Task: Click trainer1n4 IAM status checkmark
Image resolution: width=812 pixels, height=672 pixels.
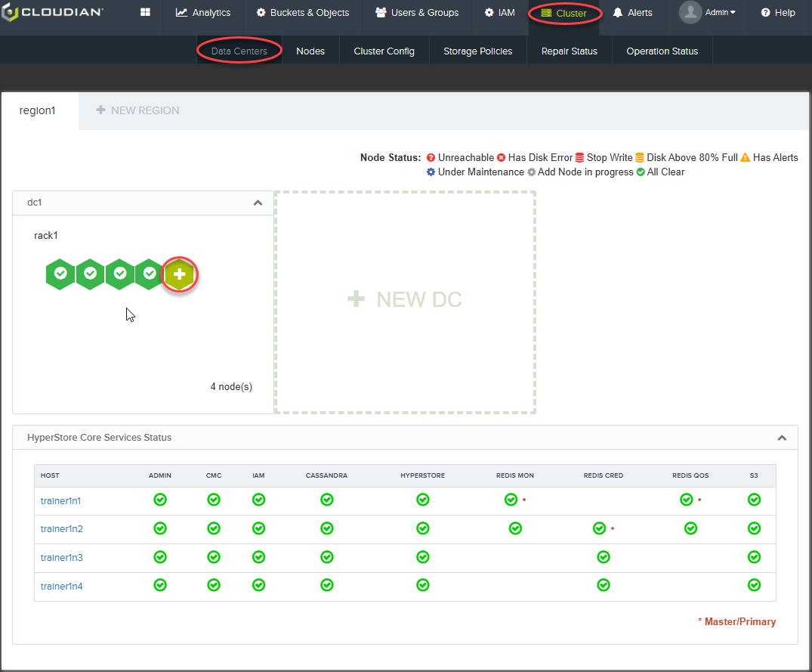Action: pos(258,585)
